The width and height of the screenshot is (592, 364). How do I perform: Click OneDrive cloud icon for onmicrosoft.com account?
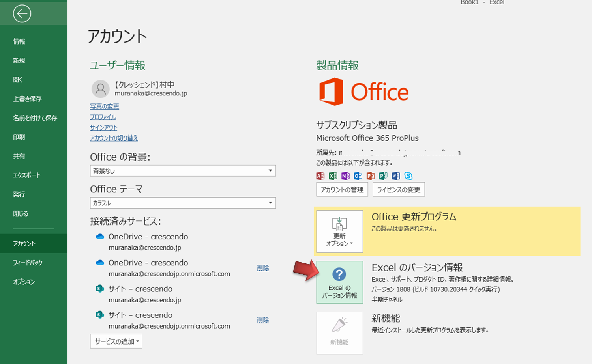click(100, 263)
